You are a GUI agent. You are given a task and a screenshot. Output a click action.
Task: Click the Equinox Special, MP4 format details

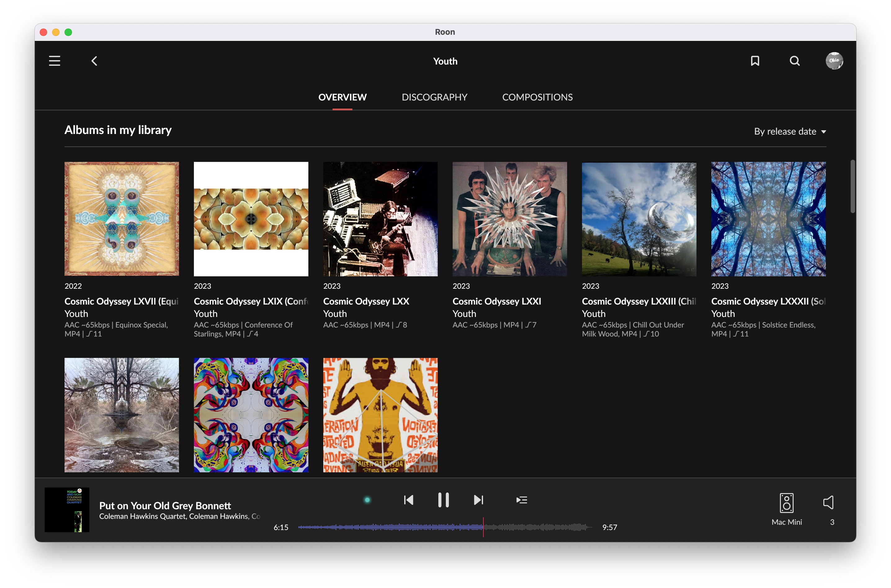pos(116,329)
